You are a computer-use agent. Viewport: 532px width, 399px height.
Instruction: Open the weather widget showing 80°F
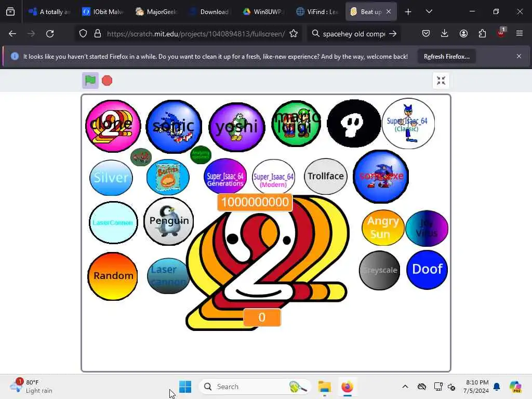(32, 387)
